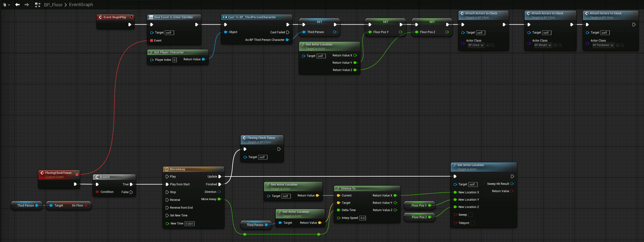Click the back navigation arrow
Viewport: 644px width, 242px height.
pyautogui.click(x=17, y=5)
